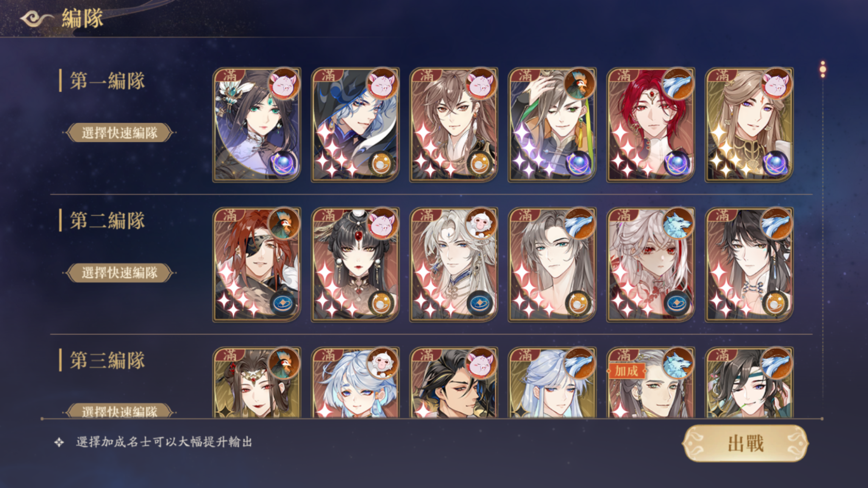The height and width of the screenshot is (488, 868).
Task: Tap the 出戰 battle button
Action: [x=745, y=444]
